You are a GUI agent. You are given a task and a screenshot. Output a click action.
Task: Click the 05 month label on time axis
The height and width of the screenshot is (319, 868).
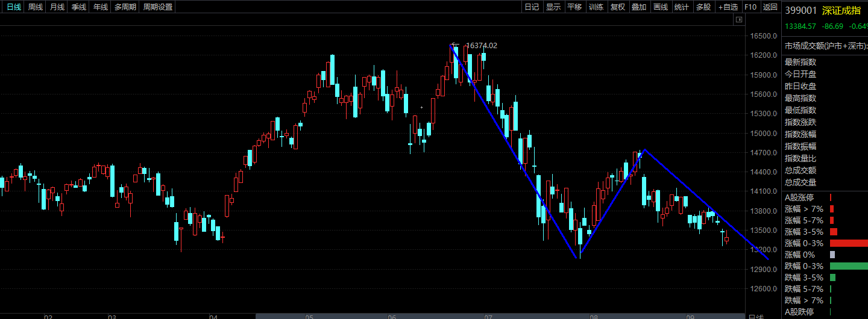point(309,317)
